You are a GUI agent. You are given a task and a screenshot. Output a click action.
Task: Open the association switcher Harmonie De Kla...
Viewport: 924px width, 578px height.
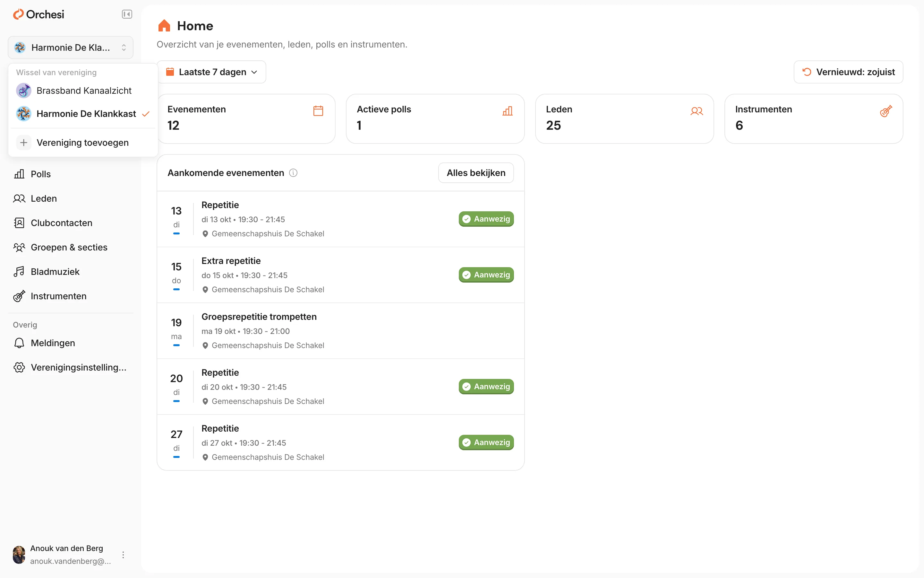71,48
